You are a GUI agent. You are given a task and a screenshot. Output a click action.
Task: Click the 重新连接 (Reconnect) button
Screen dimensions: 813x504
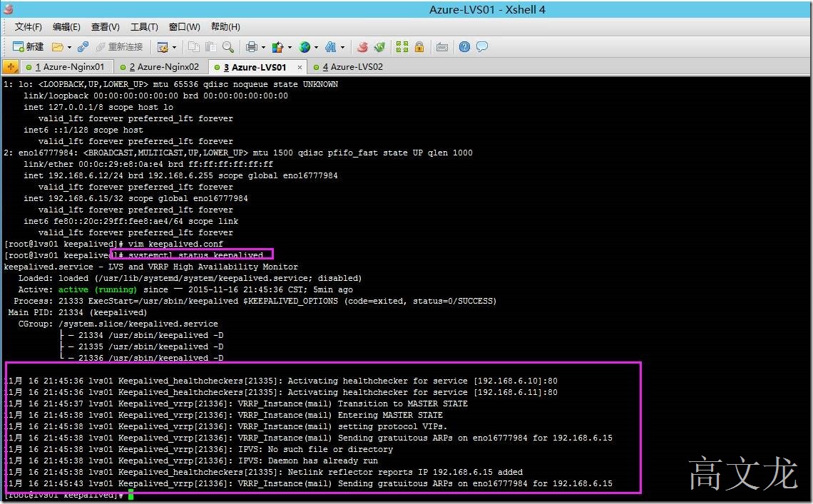tap(119, 46)
